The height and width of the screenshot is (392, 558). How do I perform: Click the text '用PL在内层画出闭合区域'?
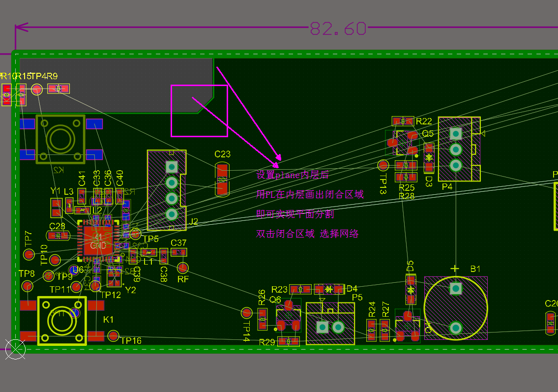[310, 194]
